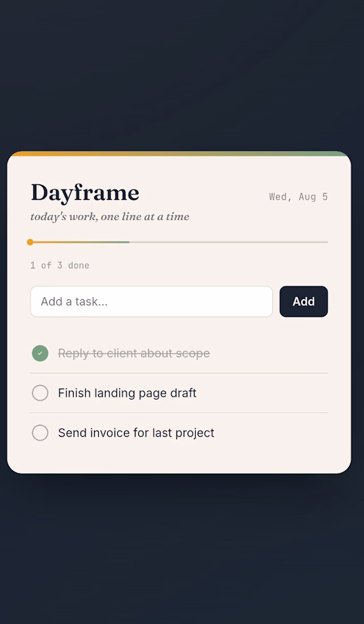Select the "Finish landing page draft" task text
The height and width of the screenshot is (624, 364).
point(128,393)
